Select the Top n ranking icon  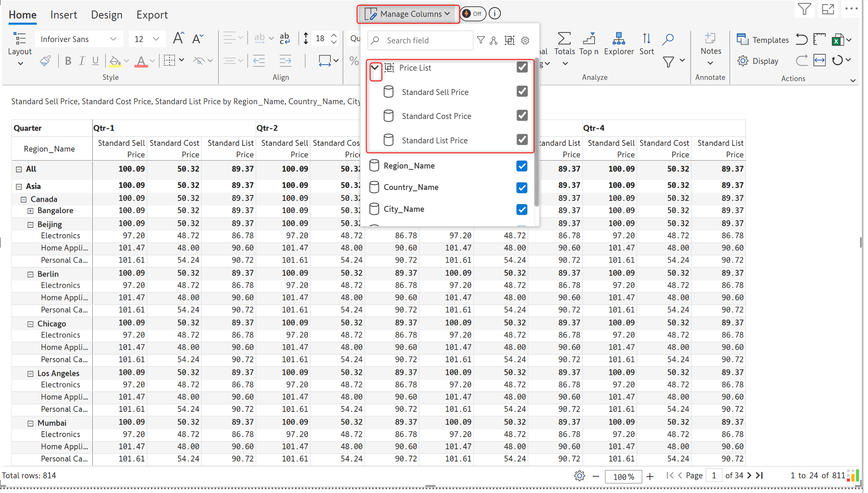click(x=588, y=40)
